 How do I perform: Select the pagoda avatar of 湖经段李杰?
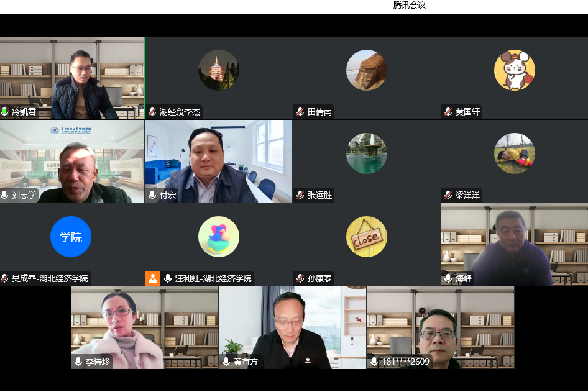click(x=219, y=70)
